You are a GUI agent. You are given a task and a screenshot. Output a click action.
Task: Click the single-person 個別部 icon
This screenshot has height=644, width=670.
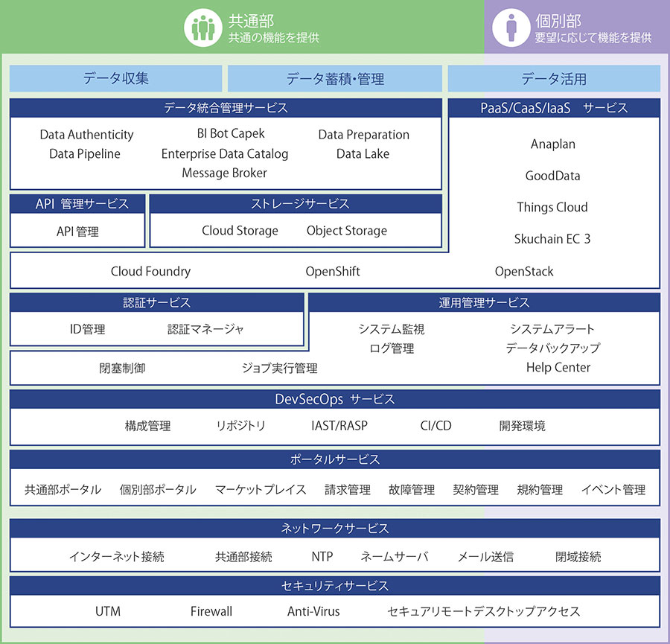(x=511, y=28)
